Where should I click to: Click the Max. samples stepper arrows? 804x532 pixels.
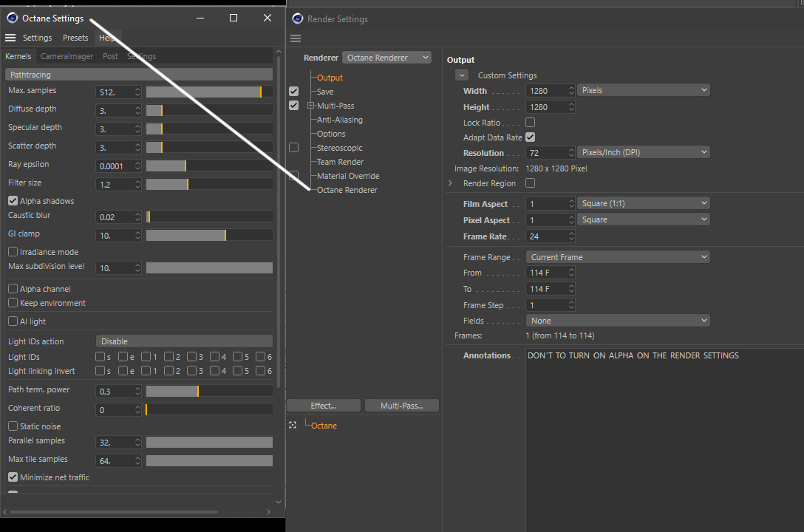[137, 92]
